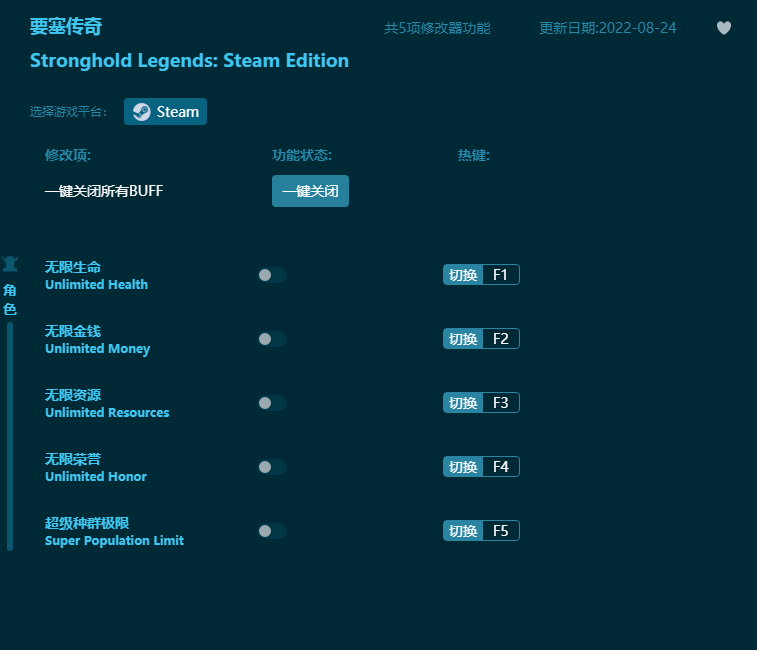Click the F5 hotkey field
Image resolution: width=757 pixels, height=650 pixels.
pos(501,531)
